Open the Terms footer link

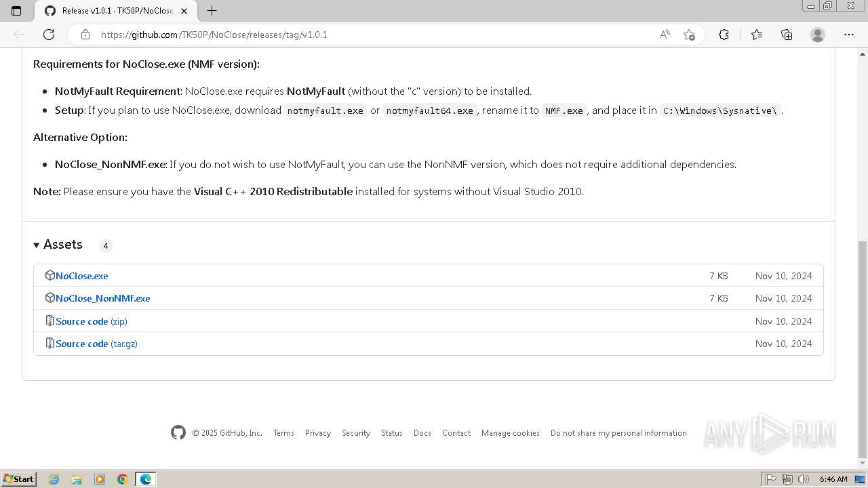coord(283,433)
